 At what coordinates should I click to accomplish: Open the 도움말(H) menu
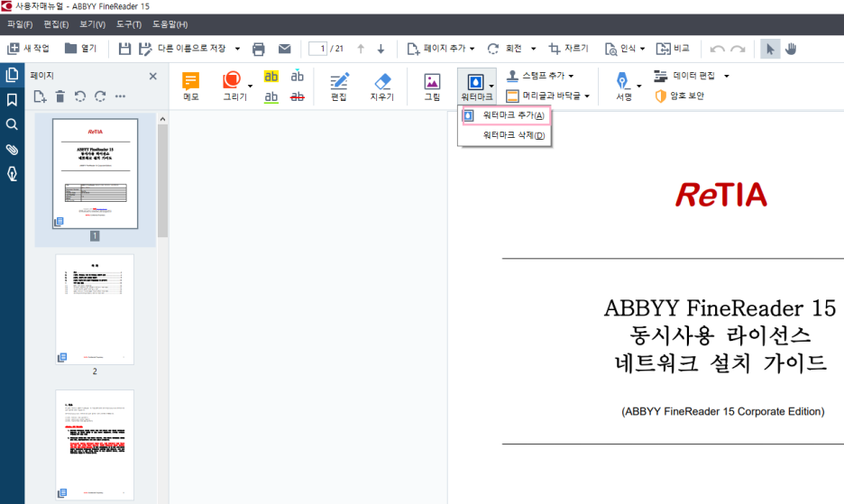(x=170, y=24)
